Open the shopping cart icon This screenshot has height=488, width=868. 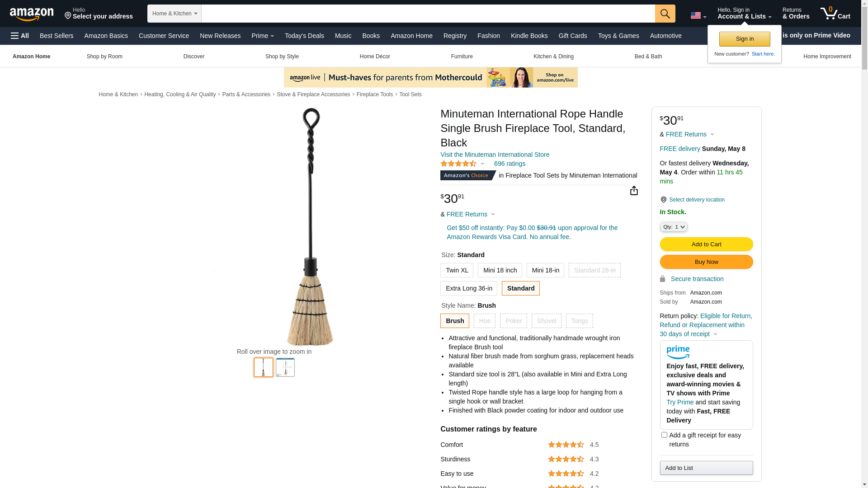(835, 14)
